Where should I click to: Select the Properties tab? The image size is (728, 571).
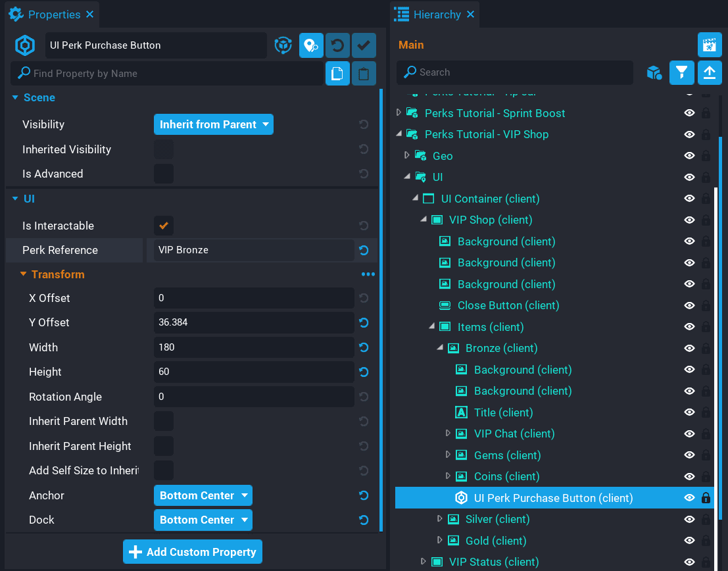53,14
